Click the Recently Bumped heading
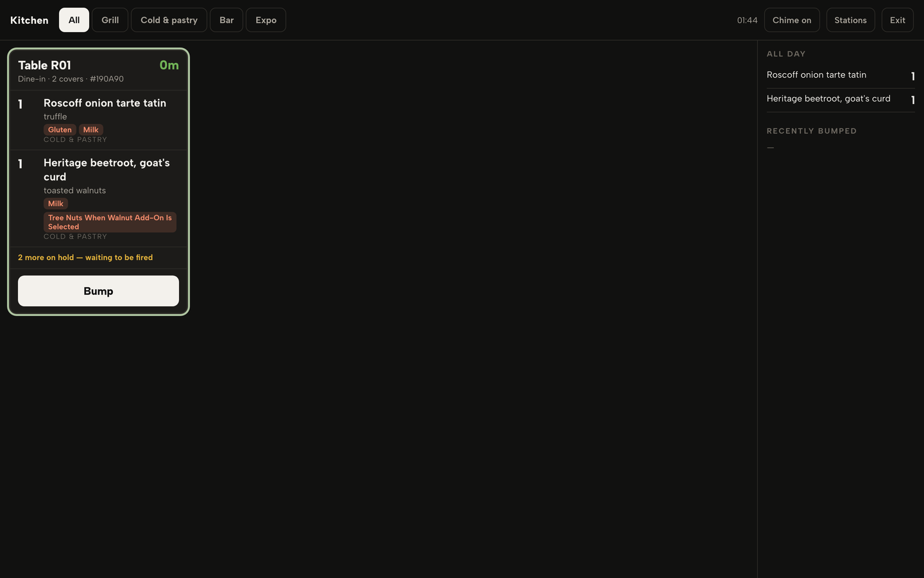This screenshot has height=578, width=924. point(812,131)
